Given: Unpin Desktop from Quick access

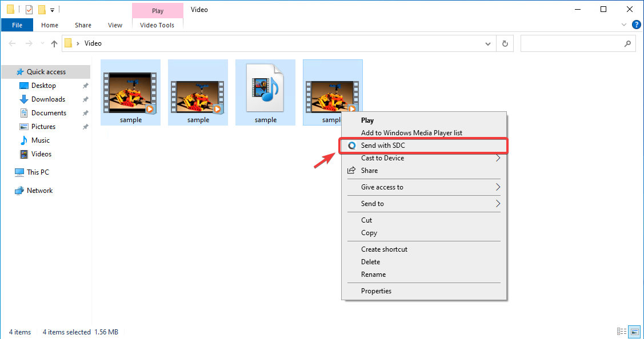Looking at the screenshot, I should 85,85.
